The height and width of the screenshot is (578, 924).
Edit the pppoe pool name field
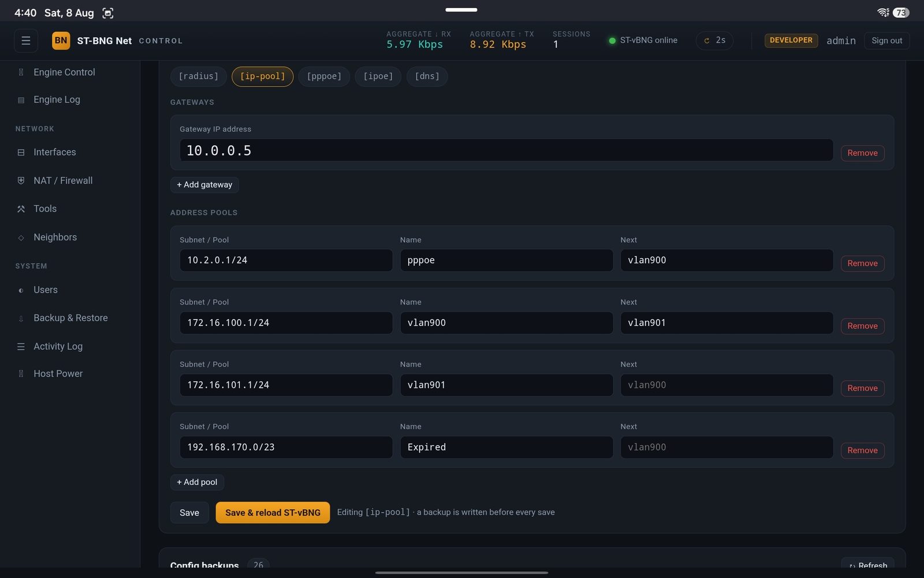point(506,260)
